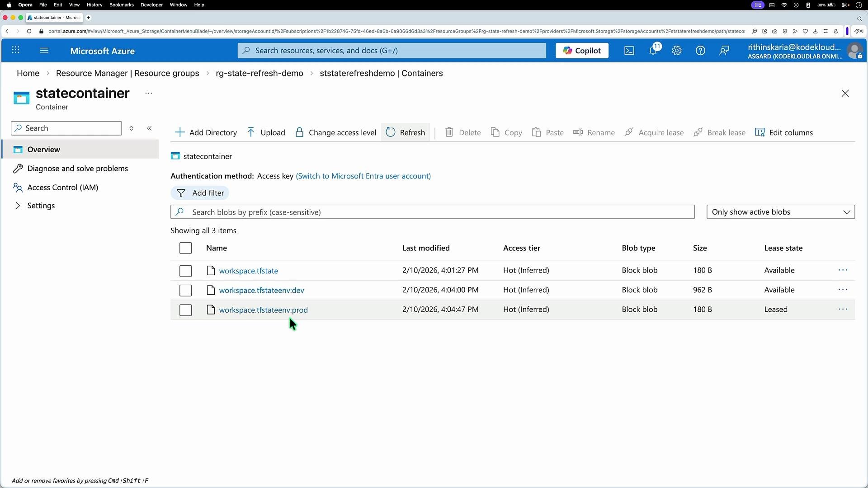Click the Search blobs by prefix field
868x488 pixels.
pyautogui.click(x=433, y=212)
